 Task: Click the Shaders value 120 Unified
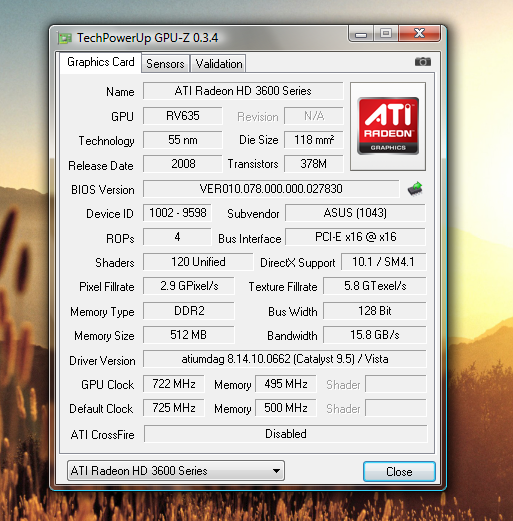198,262
